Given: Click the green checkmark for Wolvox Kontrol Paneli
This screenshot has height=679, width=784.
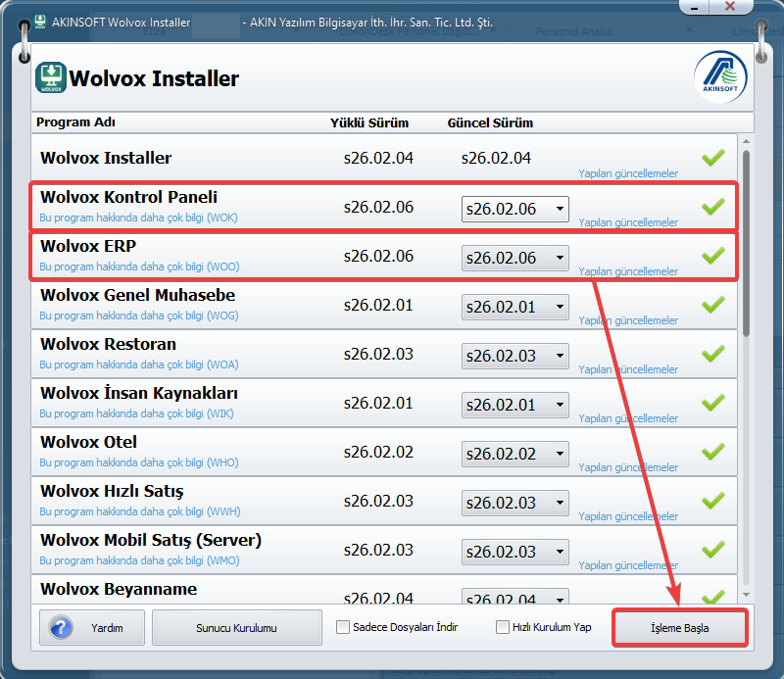Looking at the screenshot, I should pyautogui.click(x=712, y=207).
